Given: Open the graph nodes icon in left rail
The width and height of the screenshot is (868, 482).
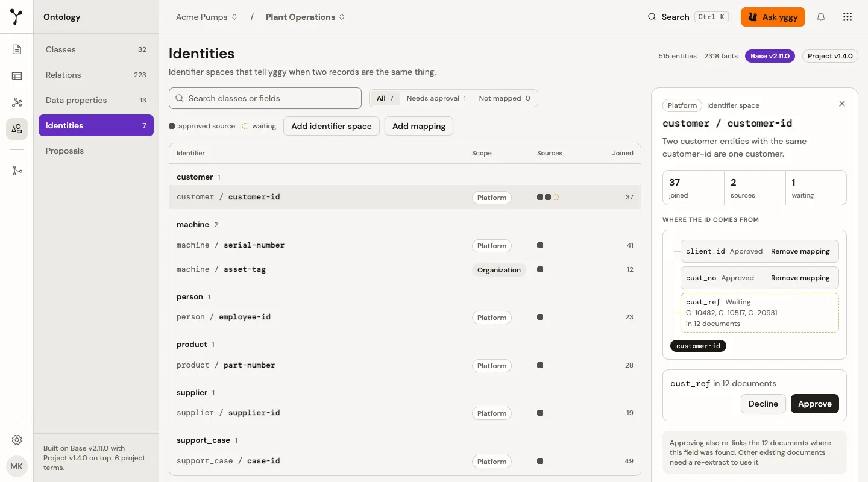Looking at the screenshot, I should [17, 102].
